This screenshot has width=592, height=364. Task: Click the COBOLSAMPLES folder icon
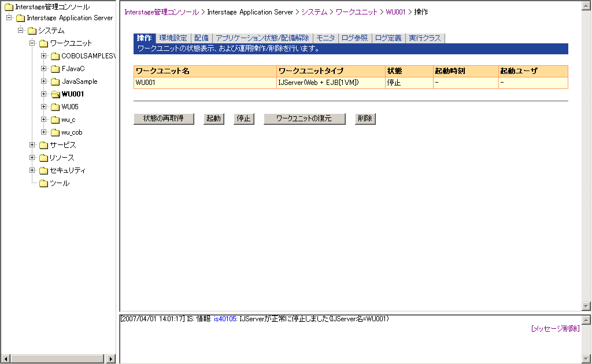55,56
